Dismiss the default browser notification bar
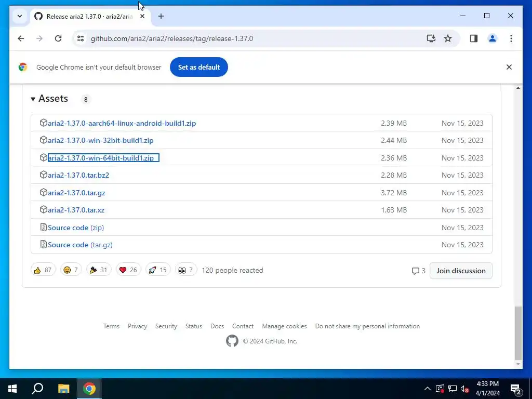Image resolution: width=532 pixels, height=399 pixels. point(509,67)
